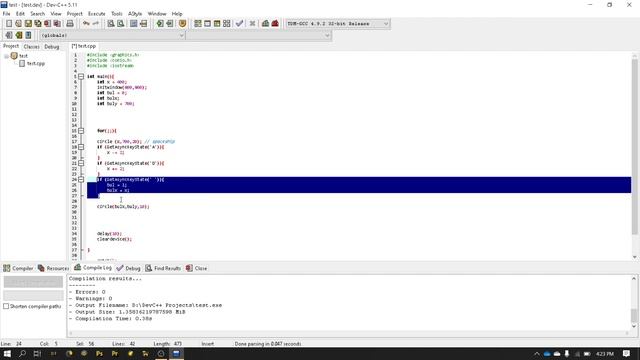Redo the edit from toolbar
The image size is (640, 360).
(96, 24)
